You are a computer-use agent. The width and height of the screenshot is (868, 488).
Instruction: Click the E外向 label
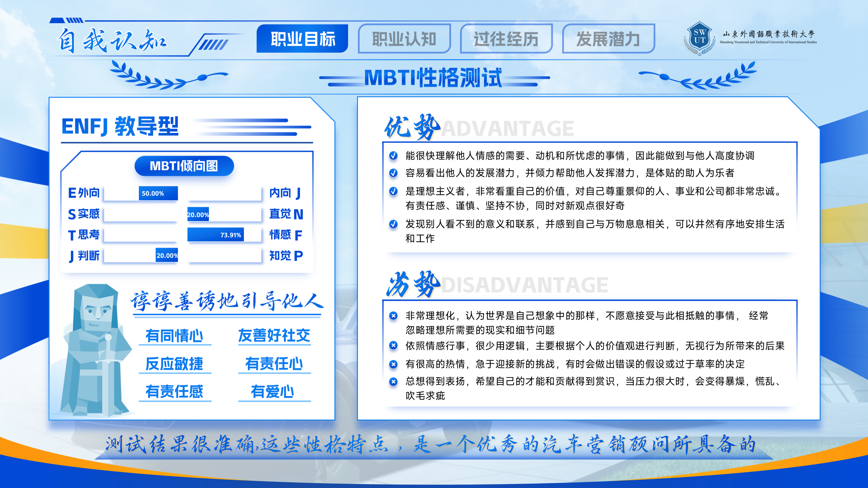(x=84, y=193)
